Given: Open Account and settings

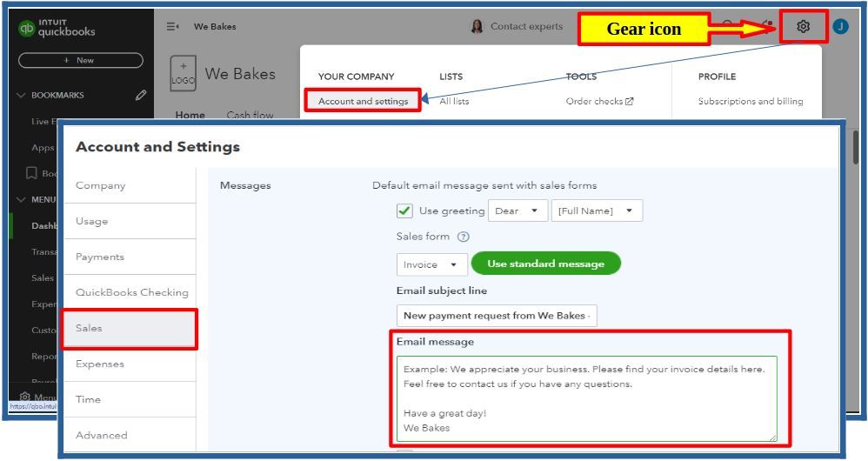Looking at the screenshot, I should (x=363, y=101).
